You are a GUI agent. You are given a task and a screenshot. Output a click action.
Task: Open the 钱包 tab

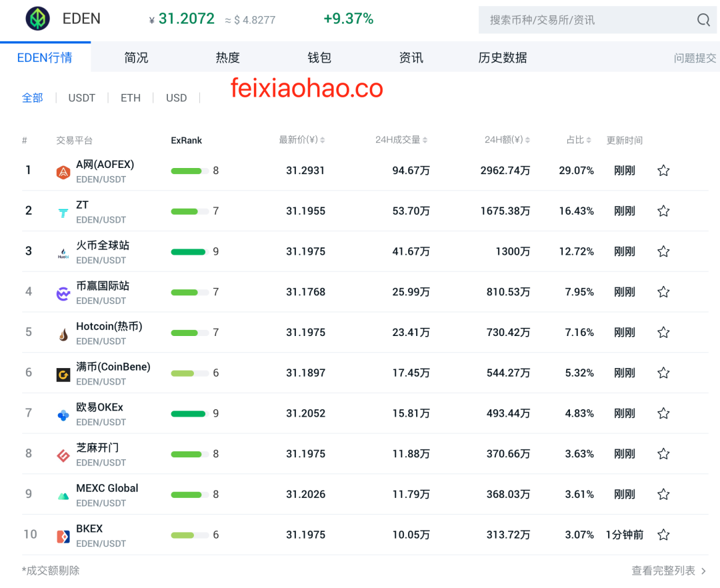click(x=319, y=57)
